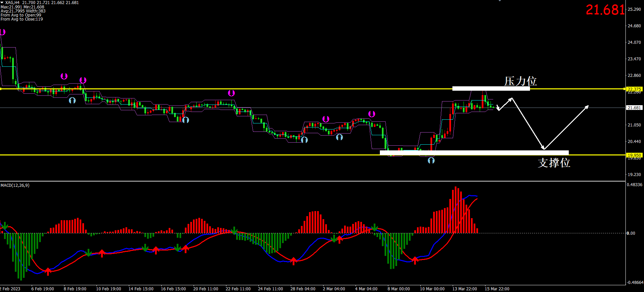The image size is (644, 292).
Task: Select the current price 21.681 axis label
Action: point(634,108)
